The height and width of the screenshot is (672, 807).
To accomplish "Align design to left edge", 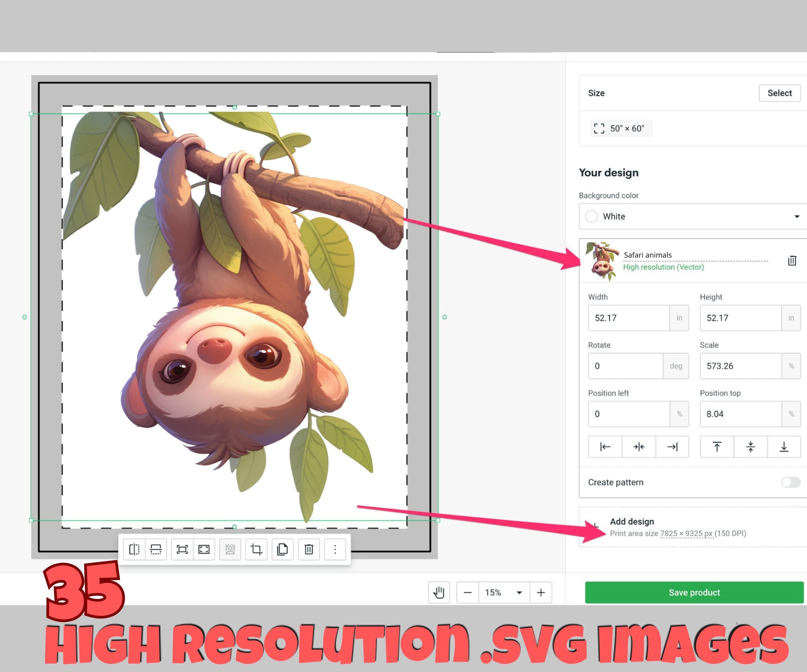I will click(x=605, y=447).
